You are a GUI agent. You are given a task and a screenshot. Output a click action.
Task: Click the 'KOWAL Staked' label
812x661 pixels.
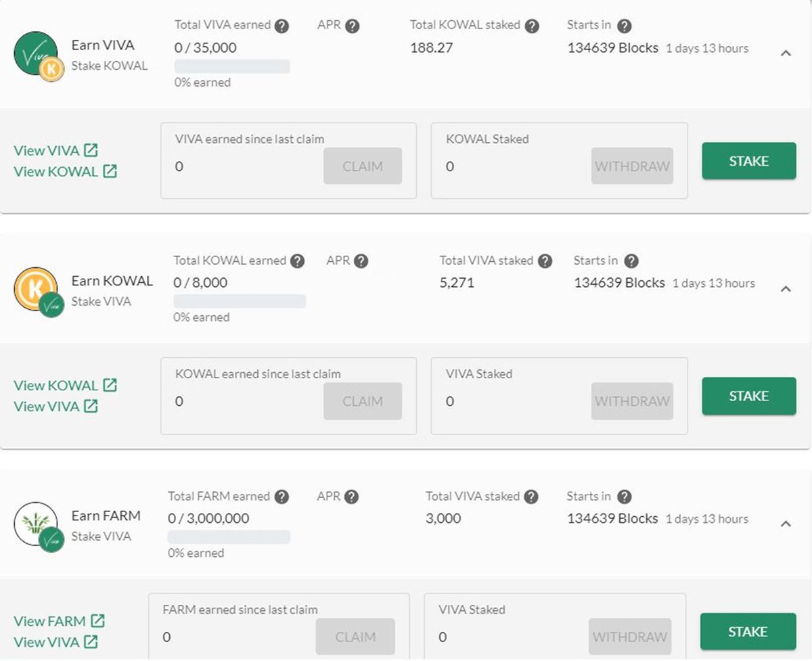487,139
